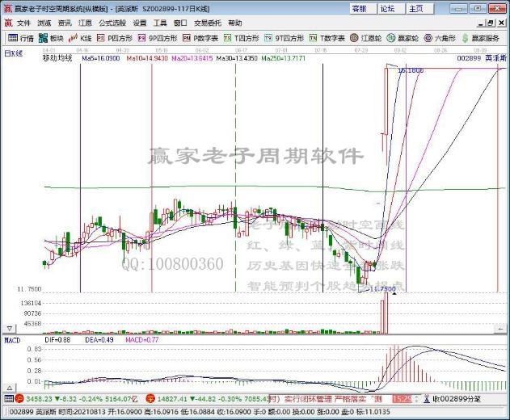Screen dimensions: 510x420
Task: Click the MACD indicator label
Action: pyautogui.click(x=12, y=340)
